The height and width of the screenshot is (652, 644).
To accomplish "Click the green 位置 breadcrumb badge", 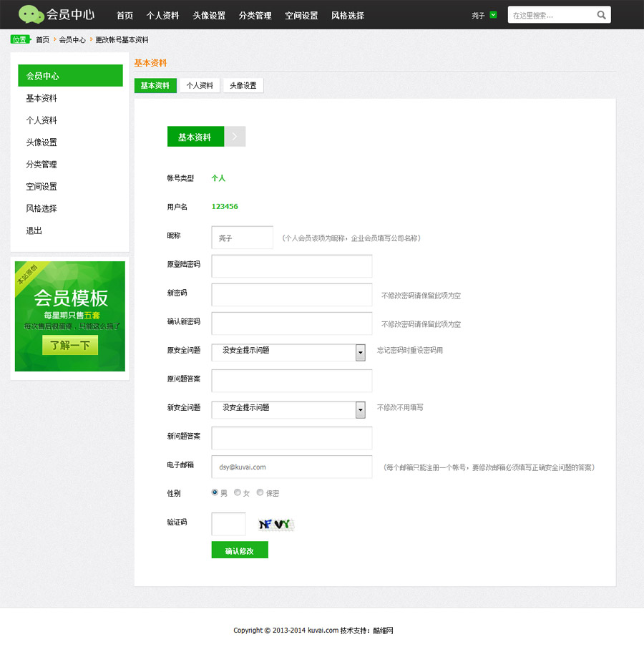I will click(21, 40).
